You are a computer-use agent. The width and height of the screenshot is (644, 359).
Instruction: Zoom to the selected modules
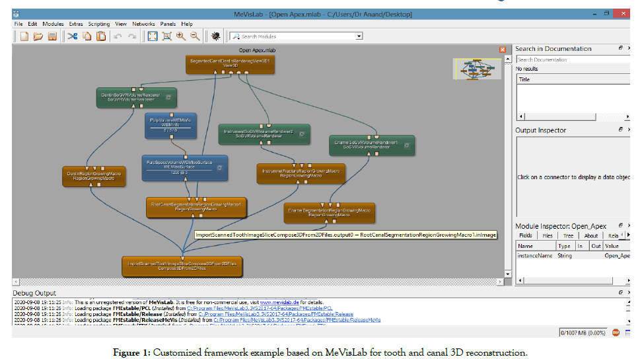coord(166,36)
